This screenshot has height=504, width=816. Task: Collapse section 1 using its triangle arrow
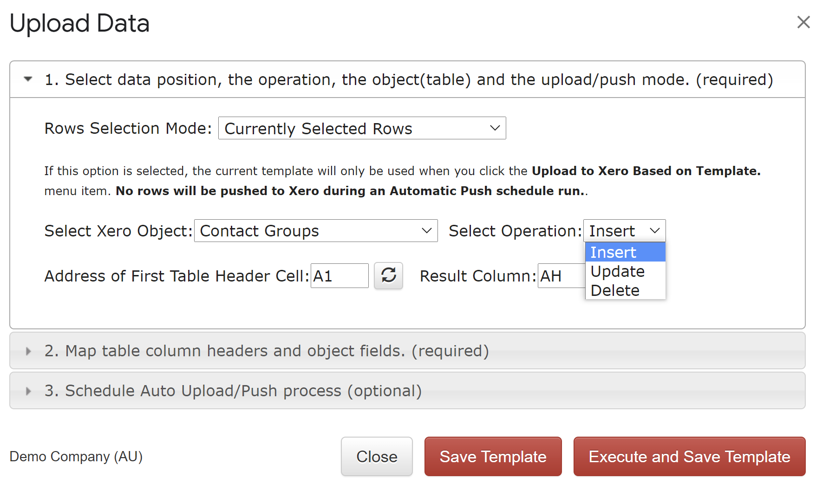pos(28,79)
